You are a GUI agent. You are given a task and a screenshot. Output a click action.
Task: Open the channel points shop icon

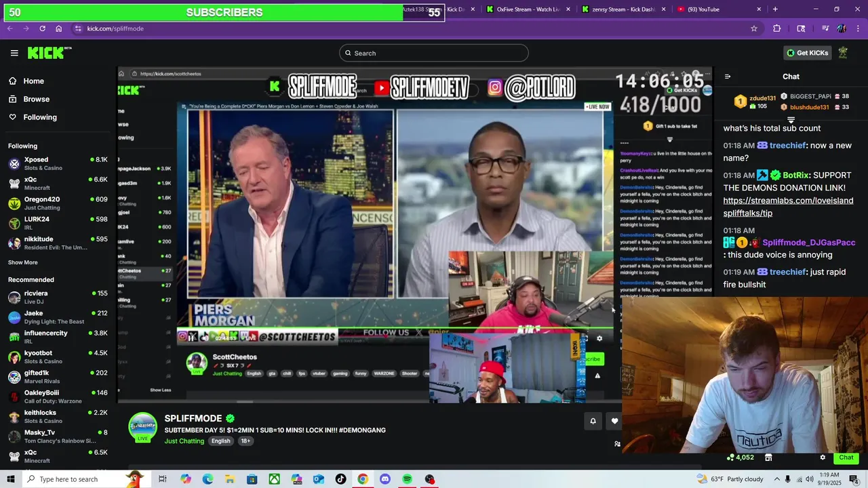(768, 457)
